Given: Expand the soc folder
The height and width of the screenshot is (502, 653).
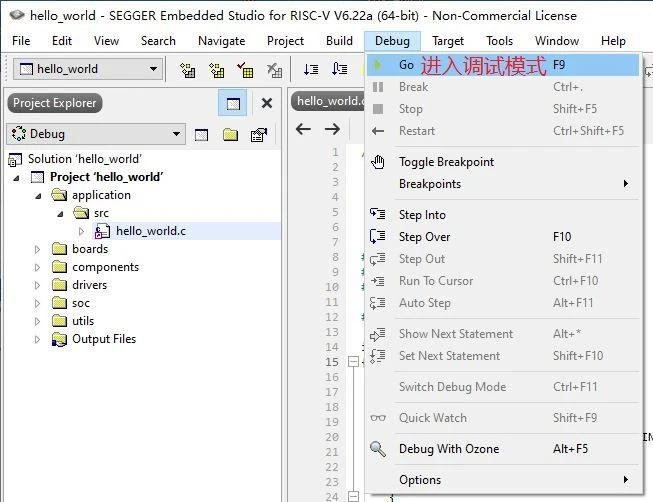Looking at the screenshot, I should coord(37,303).
